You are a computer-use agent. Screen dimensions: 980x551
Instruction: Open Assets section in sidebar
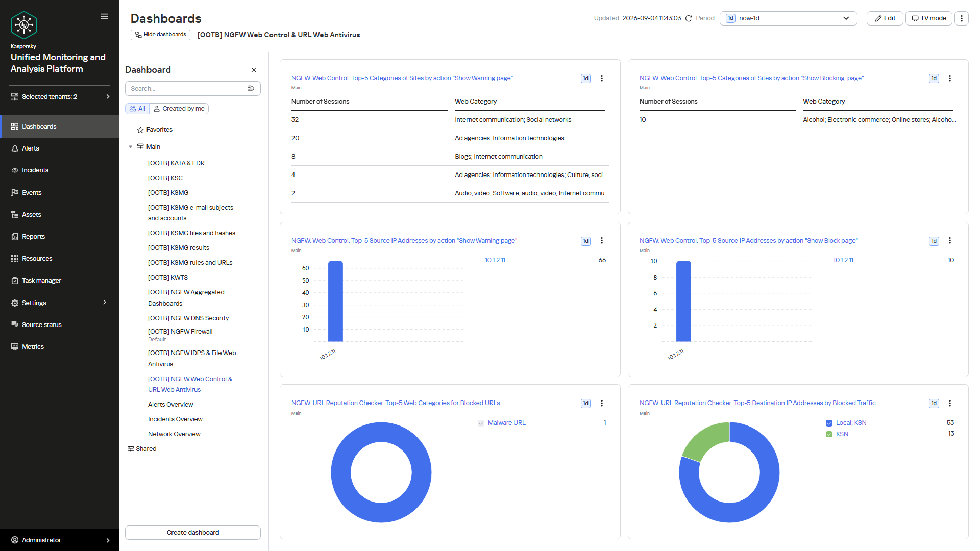pos(60,215)
